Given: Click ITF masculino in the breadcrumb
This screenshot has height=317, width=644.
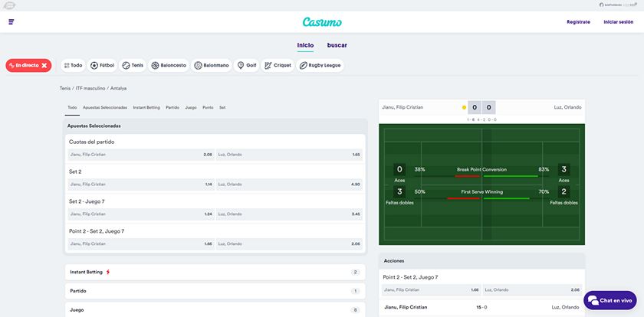Looking at the screenshot, I should point(90,88).
